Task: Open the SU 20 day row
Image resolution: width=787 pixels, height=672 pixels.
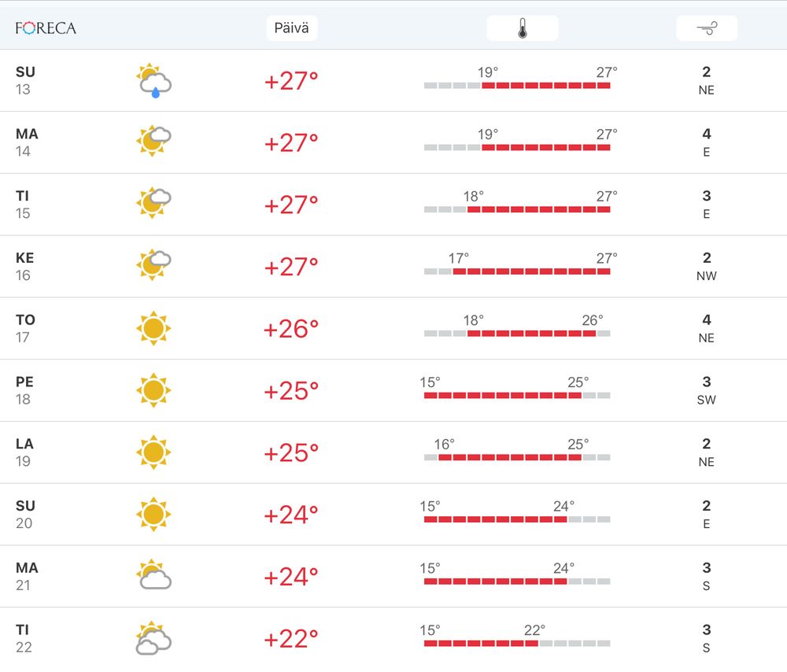Action: 393,515
